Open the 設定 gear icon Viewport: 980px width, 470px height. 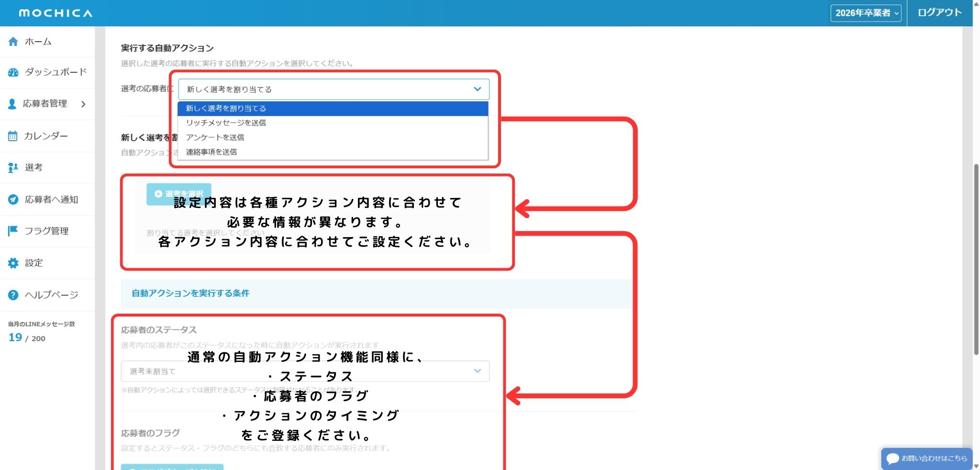click(13, 263)
